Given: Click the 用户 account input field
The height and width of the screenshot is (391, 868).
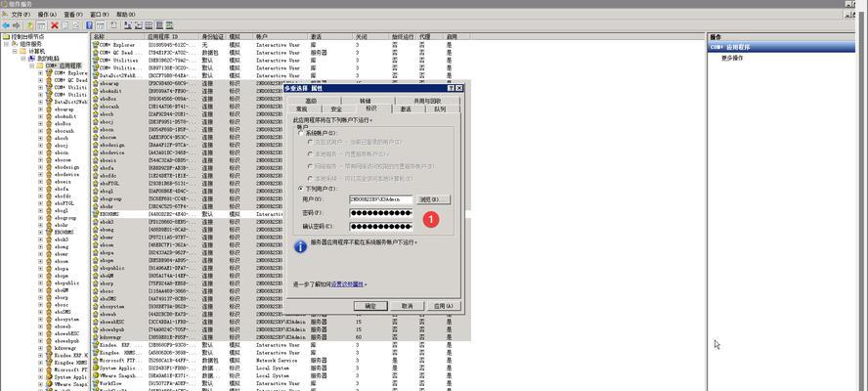Looking at the screenshot, I should (x=381, y=199).
